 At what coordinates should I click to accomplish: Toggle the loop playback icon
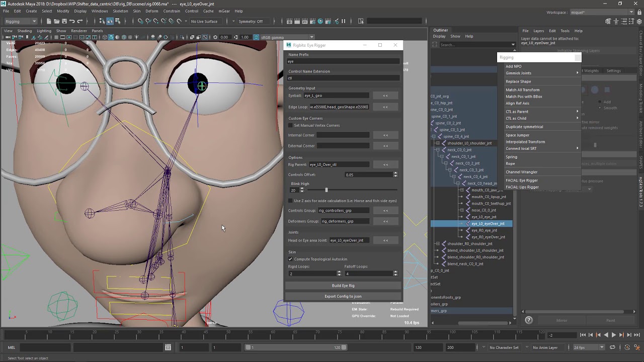click(612, 347)
